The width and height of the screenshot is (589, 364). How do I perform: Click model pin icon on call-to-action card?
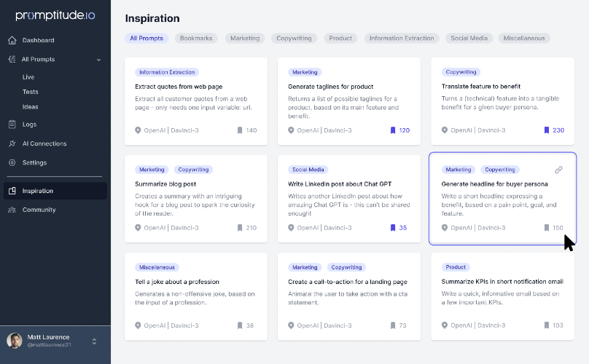[291, 325]
